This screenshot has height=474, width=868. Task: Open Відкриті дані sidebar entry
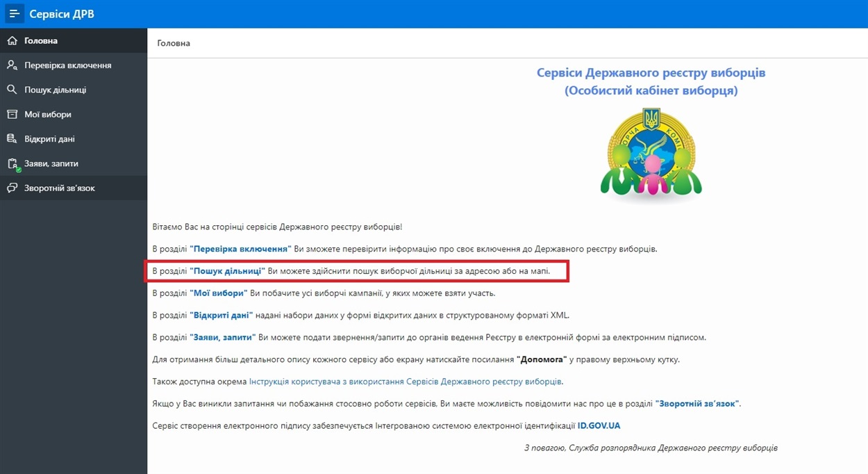pyautogui.click(x=74, y=139)
